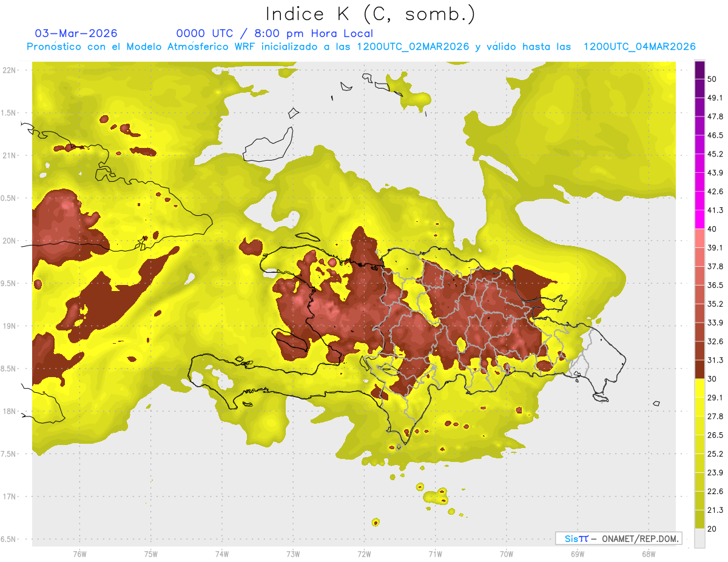
Task: Click the '50' colorbar label
Action: point(712,79)
